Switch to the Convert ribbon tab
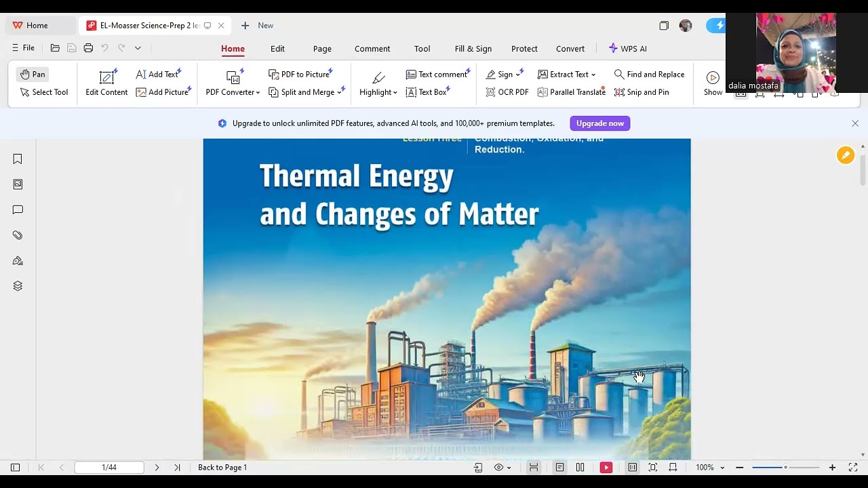 click(x=570, y=49)
